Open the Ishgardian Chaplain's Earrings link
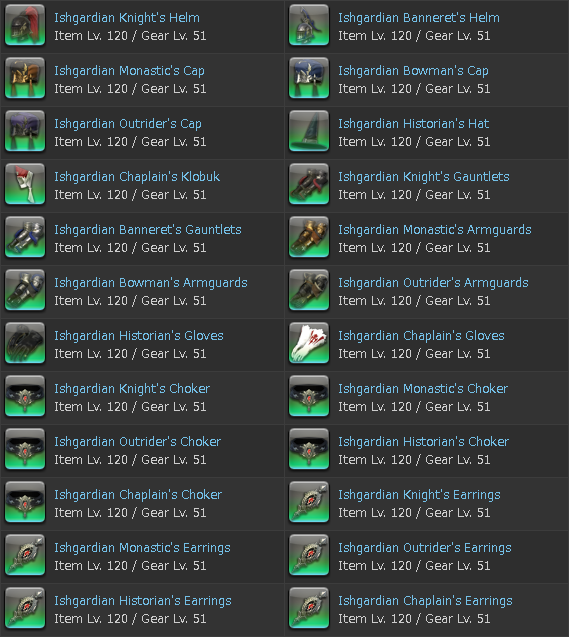The image size is (569, 637). [x=426, y=601]
